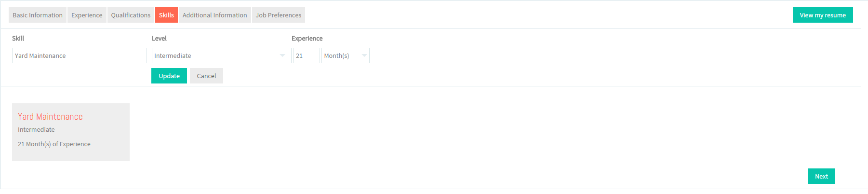Click the Month(s) dropdown arrow icon
The image size is (868, 194).
364,55
